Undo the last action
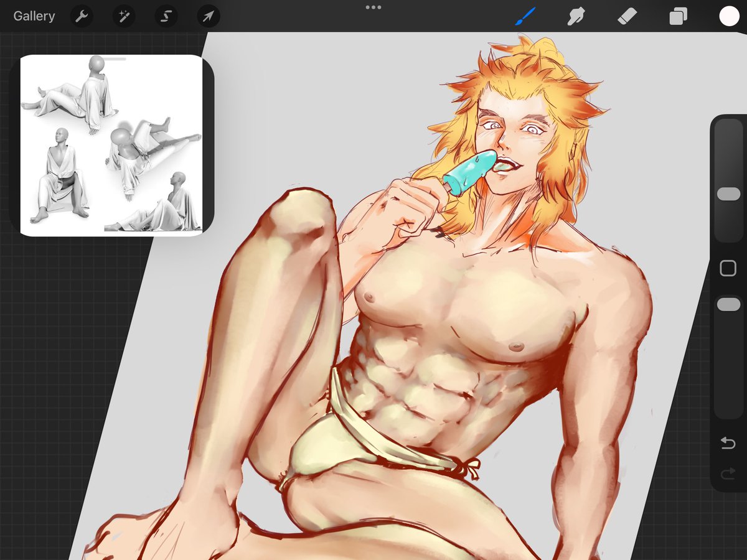Screen dimensions: 747x560 [x=728, y=442]
